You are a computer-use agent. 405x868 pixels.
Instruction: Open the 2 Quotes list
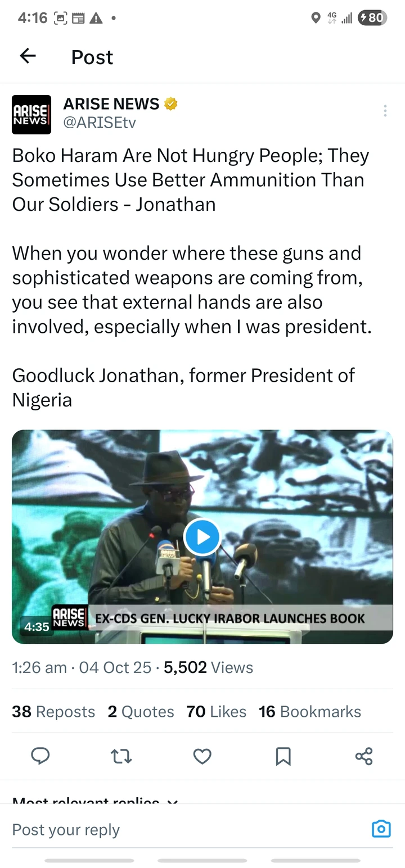(141, 712)
